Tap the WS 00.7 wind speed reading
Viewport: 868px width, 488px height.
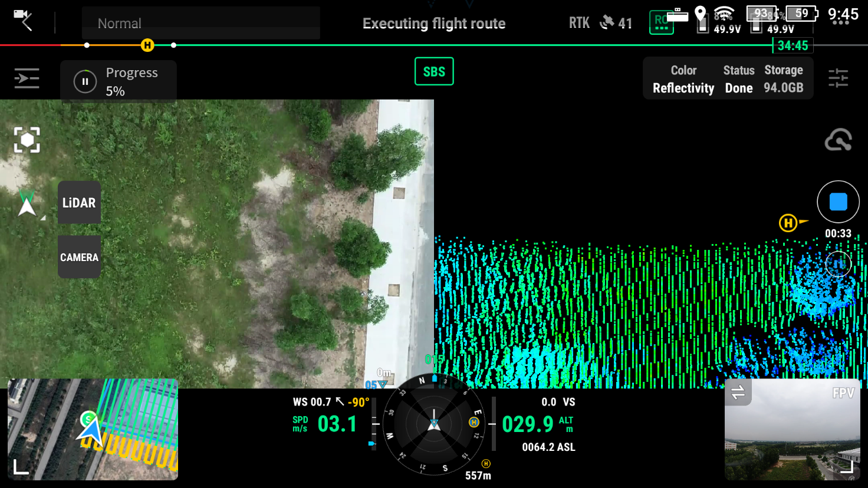click(x=312, y=402)
